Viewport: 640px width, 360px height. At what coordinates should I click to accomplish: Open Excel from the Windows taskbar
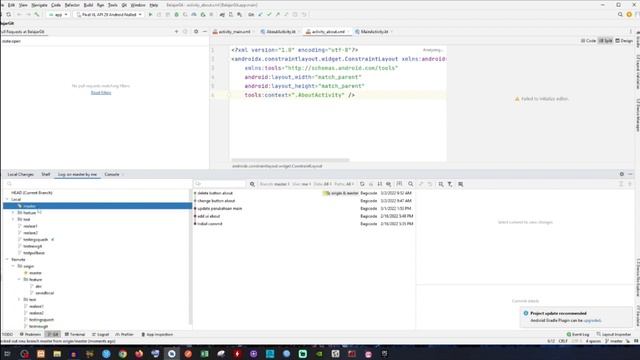point(204,354)
